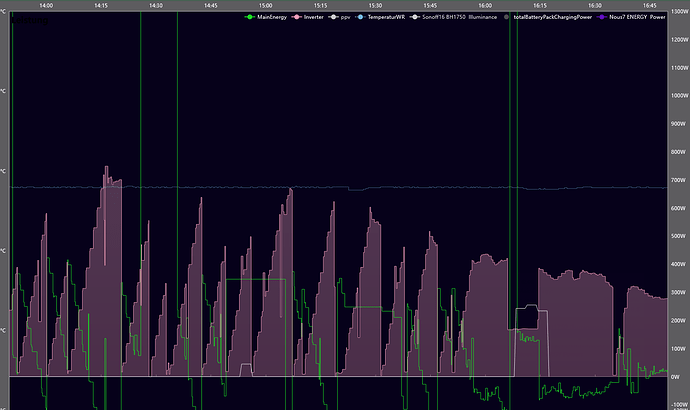Click the 900W power axis label

tap(679, 124)
